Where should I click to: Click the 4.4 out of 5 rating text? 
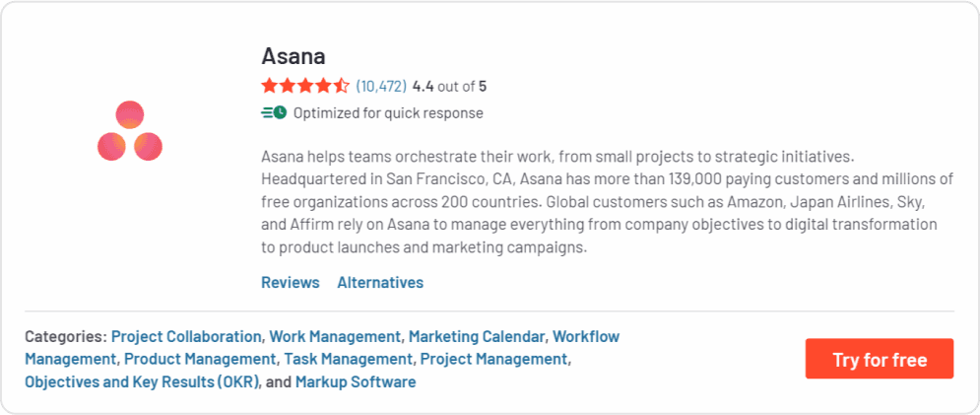[x=449, y=86]
